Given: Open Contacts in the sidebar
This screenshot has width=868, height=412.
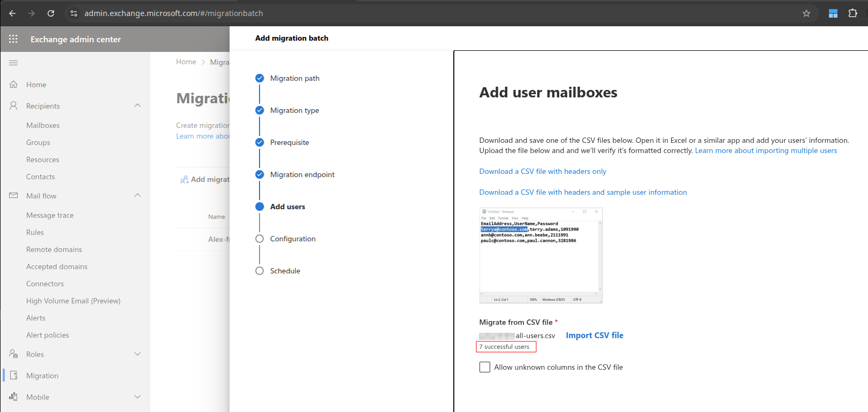Looking at the screenshot, I should pyautogui.click(x=41, y=177).
